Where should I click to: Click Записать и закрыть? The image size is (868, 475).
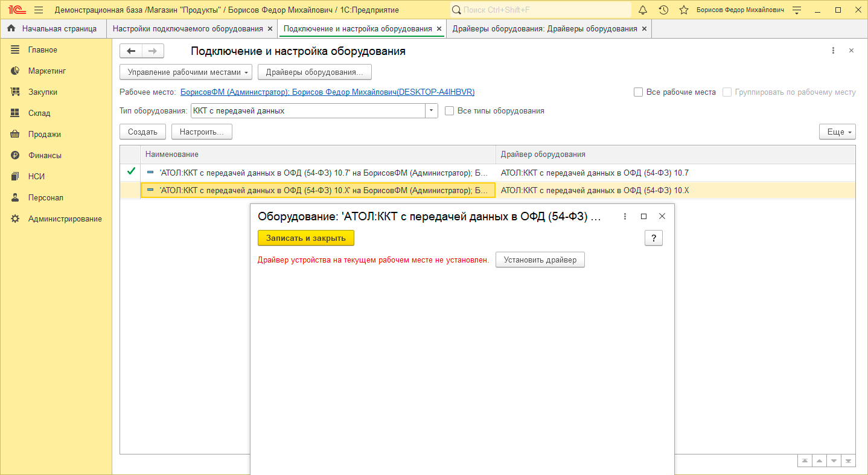click(x=306, y=238)
